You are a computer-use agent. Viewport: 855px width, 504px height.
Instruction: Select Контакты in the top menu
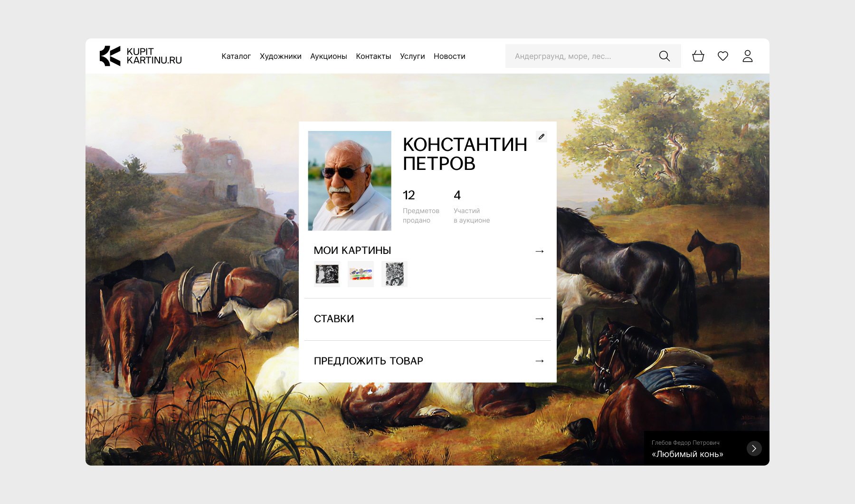click(373, 56)
